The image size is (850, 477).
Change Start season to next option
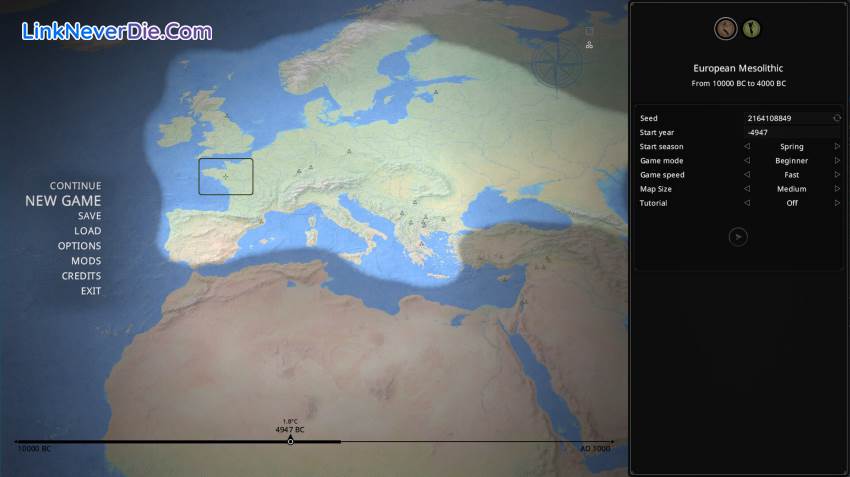pyautogui.click(x=837, y=146)
